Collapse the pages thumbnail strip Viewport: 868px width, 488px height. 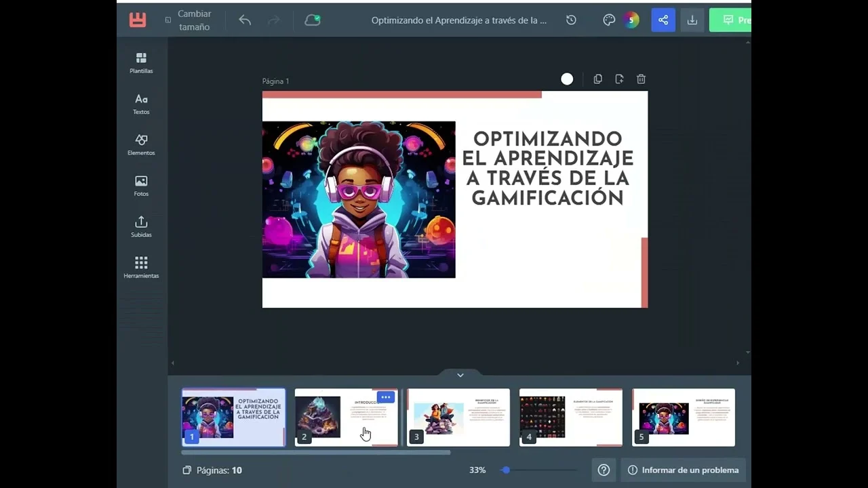pyautogui.click(x=460, y=375)
